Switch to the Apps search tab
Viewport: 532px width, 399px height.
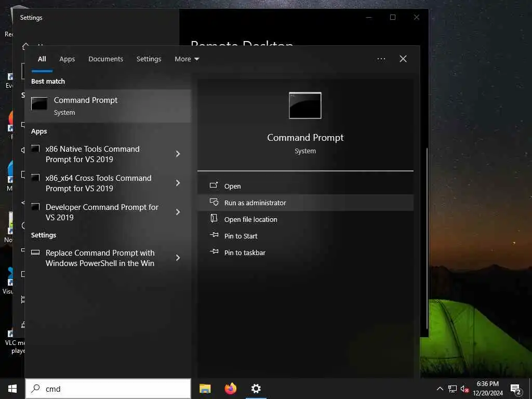tap(67, 59)
